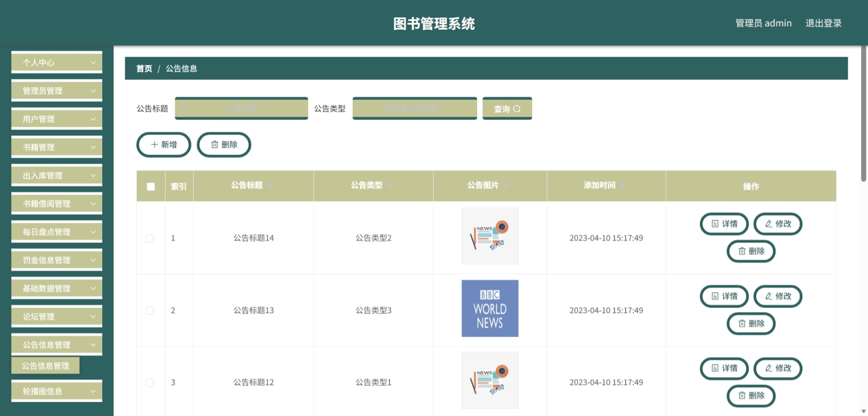Open the 公告类型 filter dropdown

pyautogui.click(x=415, y=108)
